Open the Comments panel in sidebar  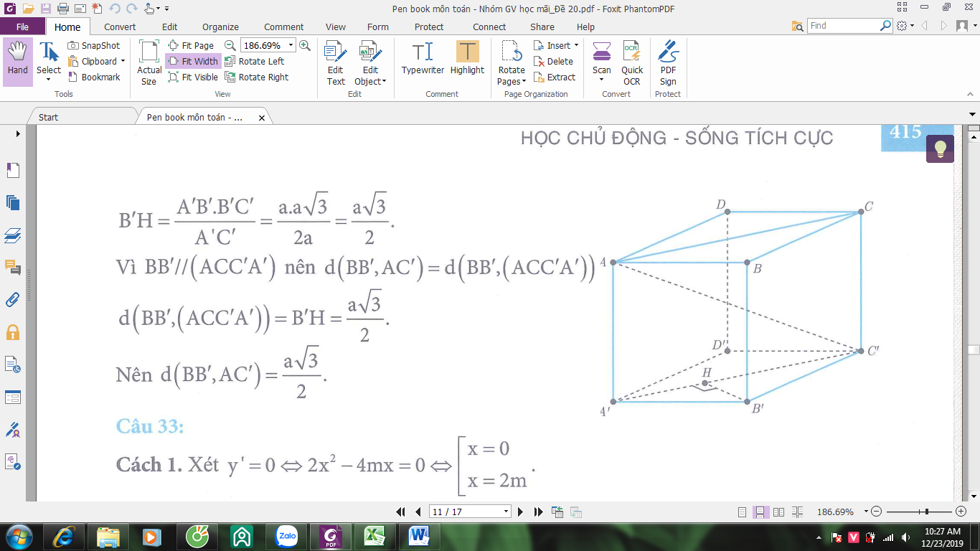13,268
